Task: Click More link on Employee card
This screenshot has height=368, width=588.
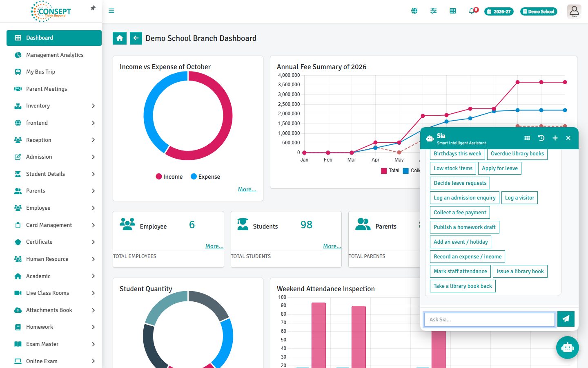Action: [x=214, y=246]
